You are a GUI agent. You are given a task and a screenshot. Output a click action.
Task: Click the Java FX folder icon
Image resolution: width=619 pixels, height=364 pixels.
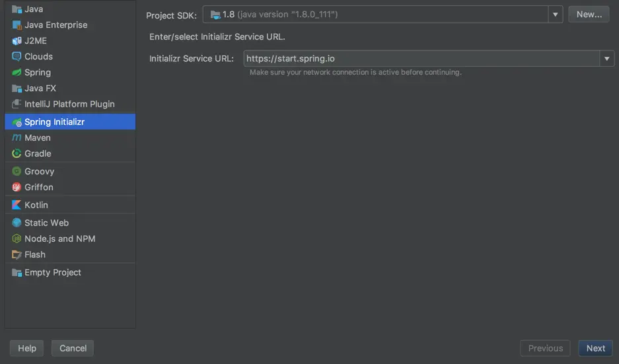pyautogui.click(x=17, y=88)
